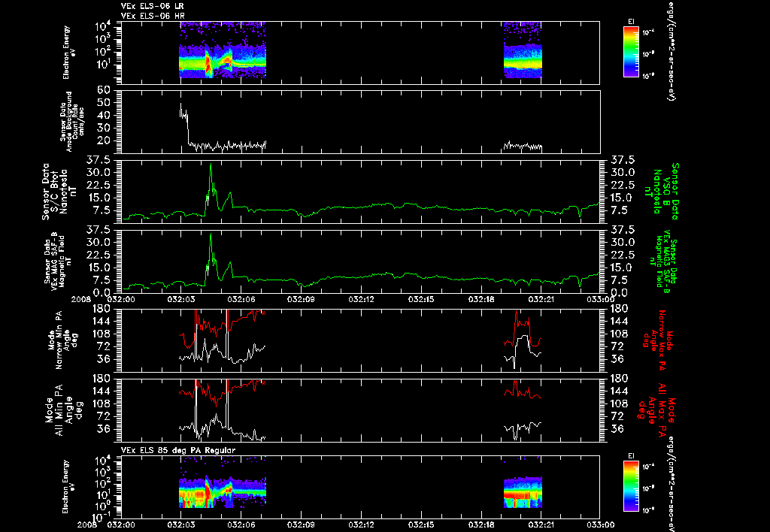Image resolution: width=770 pixels, height=532 pixels.
Task: Click the first data block in the top spectrogram
Action: coord(223,50)
